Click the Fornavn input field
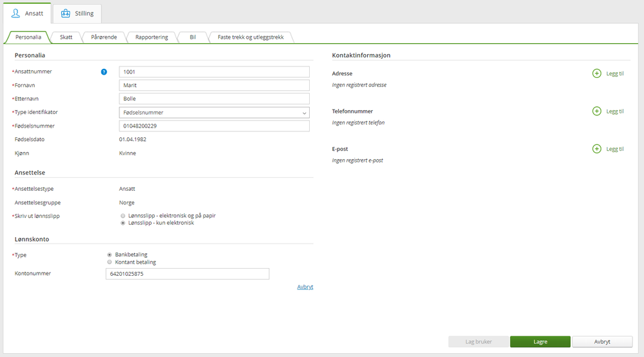This screenshot has height=357, width=644. tap(214, 85)
